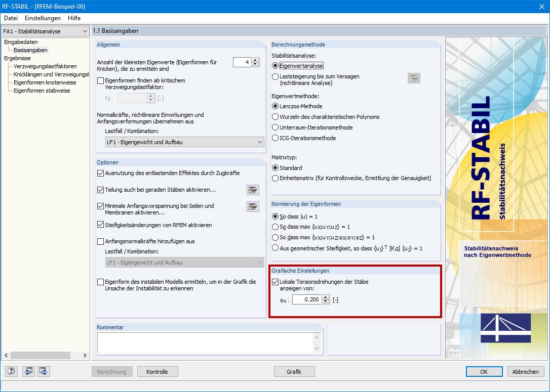
Task: Click into the Kommentar text field
Action: pos(205,342)
